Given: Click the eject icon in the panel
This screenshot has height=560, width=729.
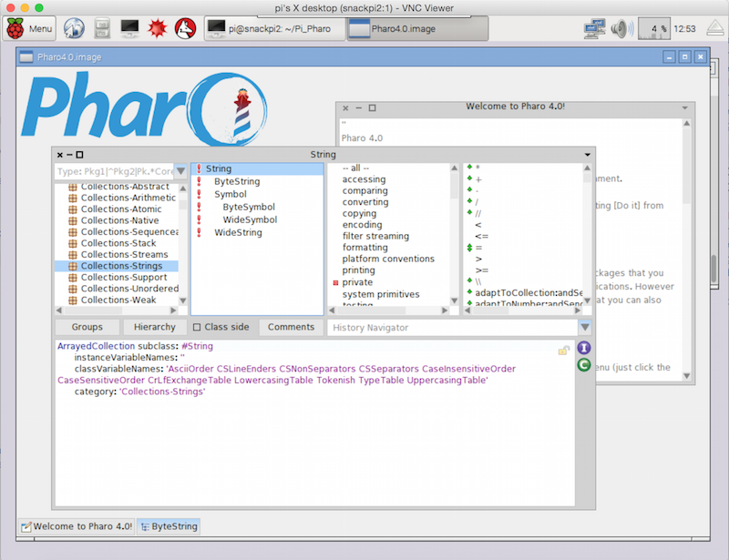Looking at the screenshot, I should point(715,29).
